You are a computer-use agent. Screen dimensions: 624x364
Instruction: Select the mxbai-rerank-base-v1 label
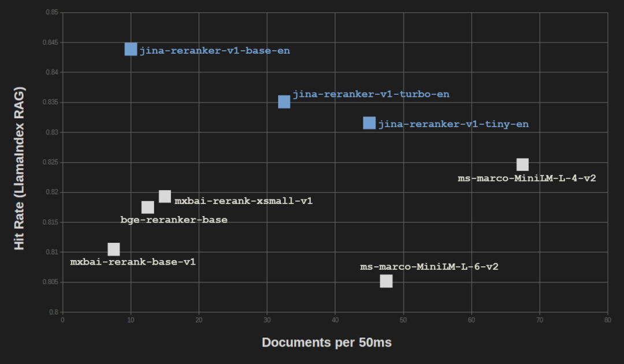tap(133, 262)
